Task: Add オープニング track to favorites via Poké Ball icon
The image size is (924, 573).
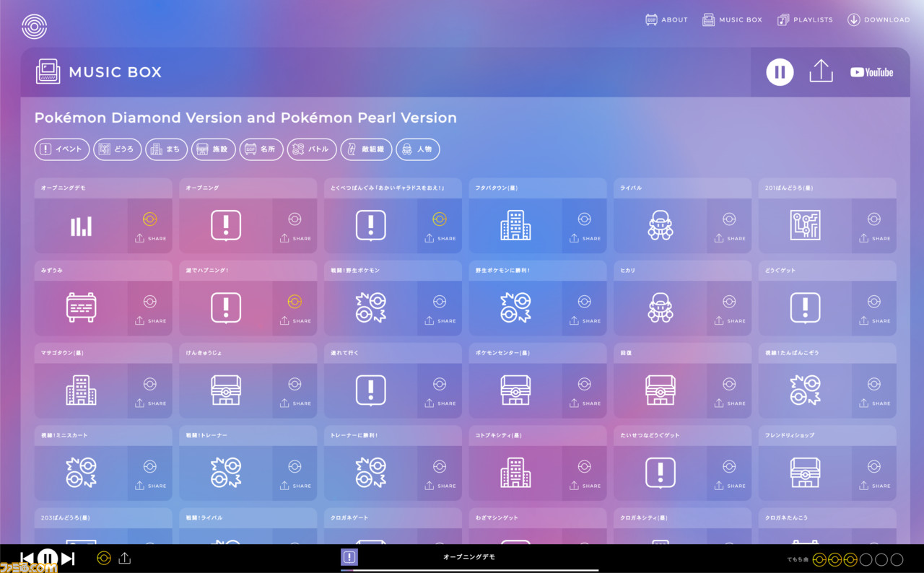Action: click(x=295, y=219)
